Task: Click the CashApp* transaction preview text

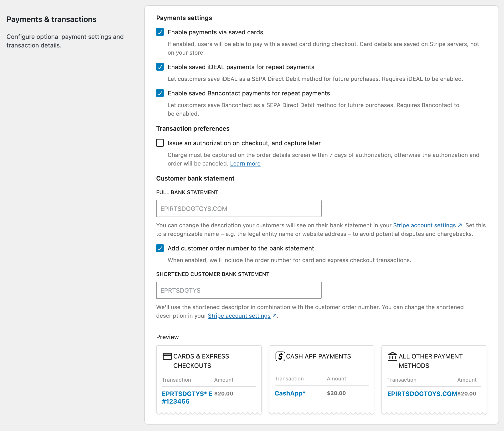Action: tap(290, 393)
